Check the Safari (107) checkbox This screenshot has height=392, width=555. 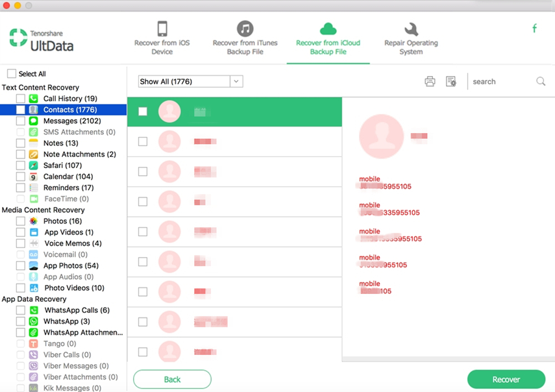pyautogui.click(x=21, y=165)
